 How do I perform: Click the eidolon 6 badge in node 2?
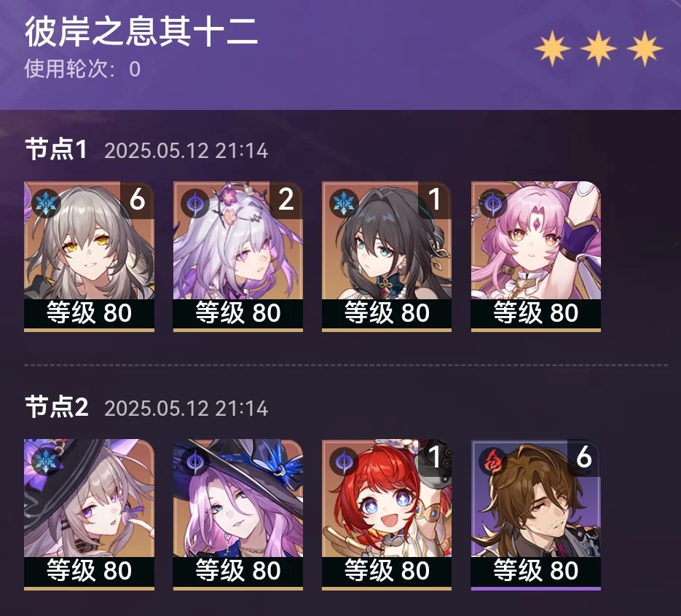[584, 457]
